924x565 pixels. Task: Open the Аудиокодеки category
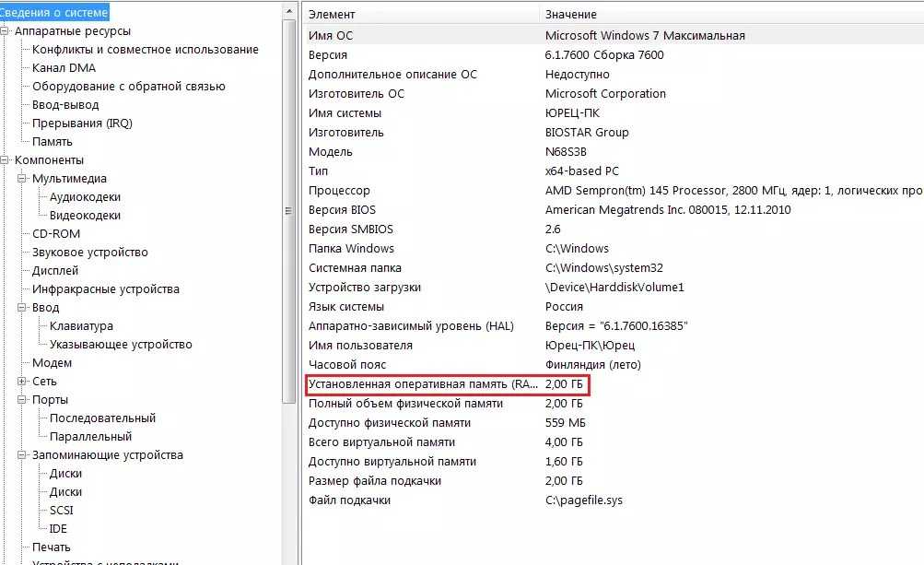point(85,197)
